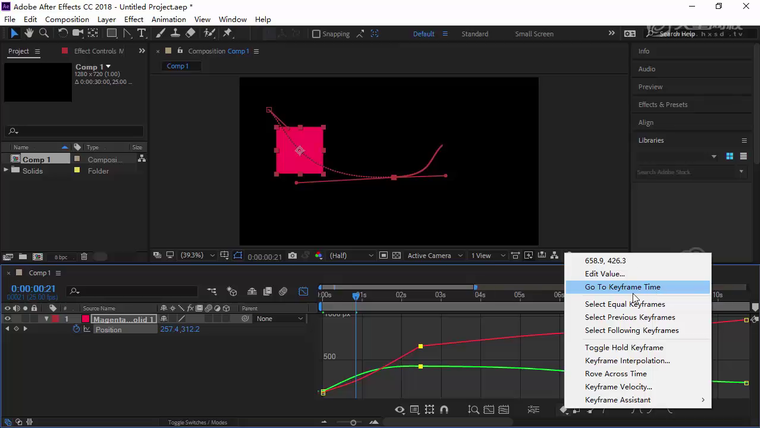Hide the Magenta Solid layer with eye icon

pyautogui.click(x=8, y=319)
